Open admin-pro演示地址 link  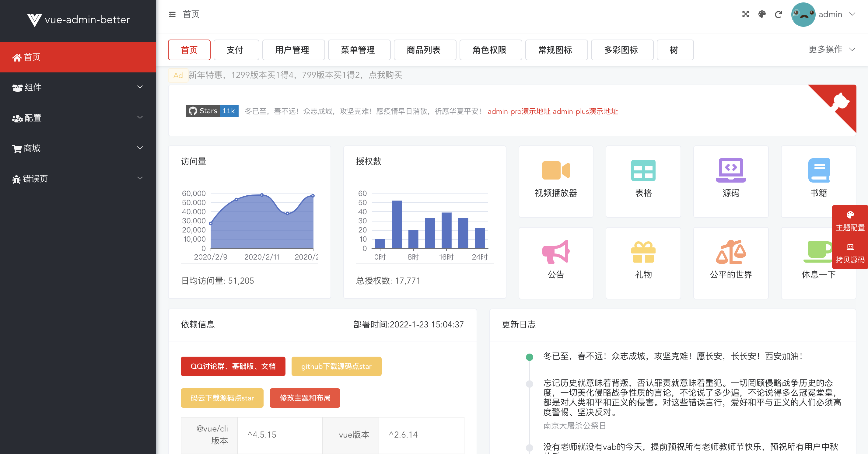519,111
